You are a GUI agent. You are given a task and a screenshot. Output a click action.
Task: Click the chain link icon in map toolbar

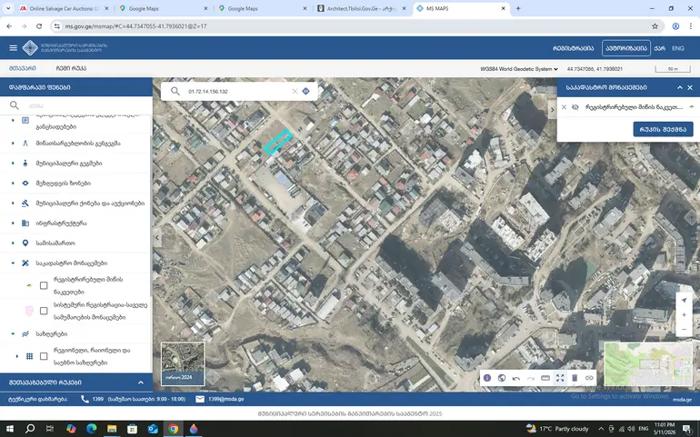pyautogui.click(x=589, y=378)
